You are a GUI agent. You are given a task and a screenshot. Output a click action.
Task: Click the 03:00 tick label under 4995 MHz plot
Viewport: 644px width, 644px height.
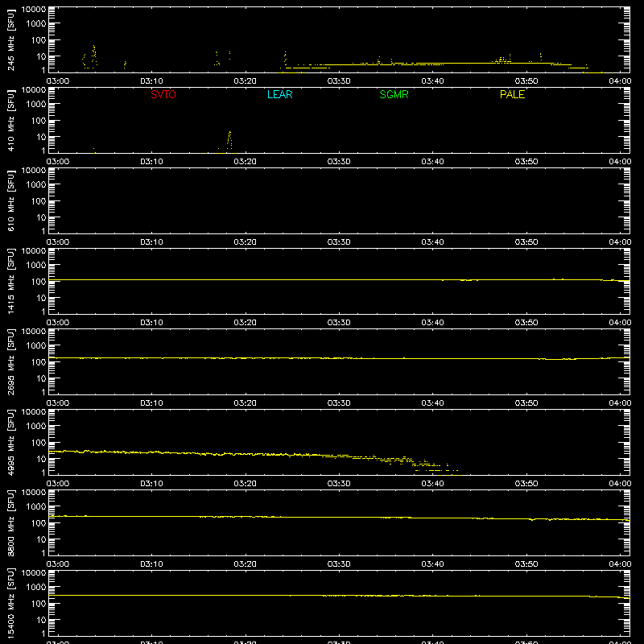58,484
